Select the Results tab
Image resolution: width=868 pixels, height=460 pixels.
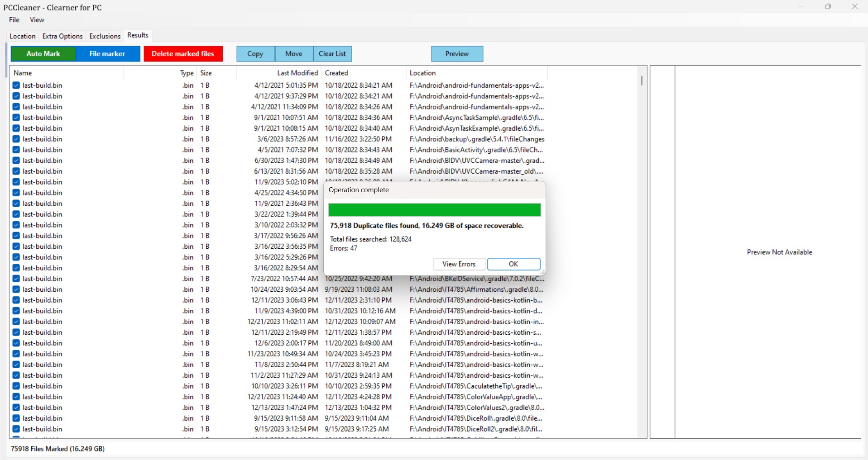point(138,35)
